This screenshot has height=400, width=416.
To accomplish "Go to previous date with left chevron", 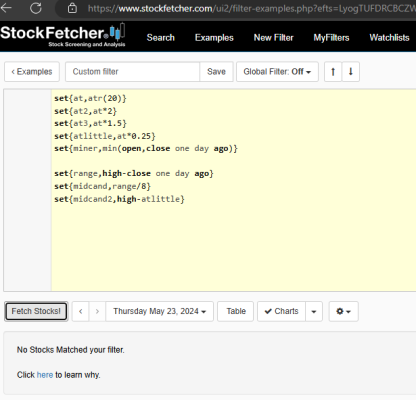I will click(80, 311).
